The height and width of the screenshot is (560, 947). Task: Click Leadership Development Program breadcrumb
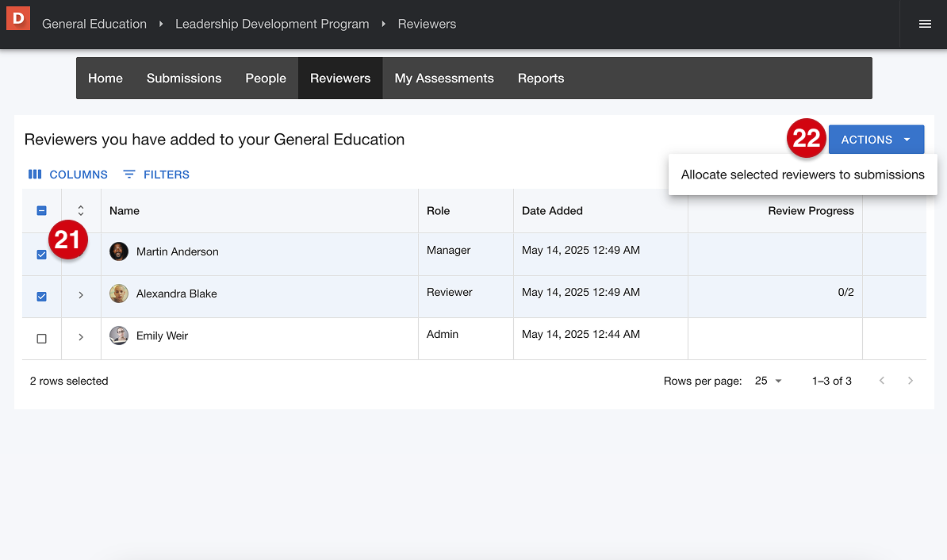point(272,24)
